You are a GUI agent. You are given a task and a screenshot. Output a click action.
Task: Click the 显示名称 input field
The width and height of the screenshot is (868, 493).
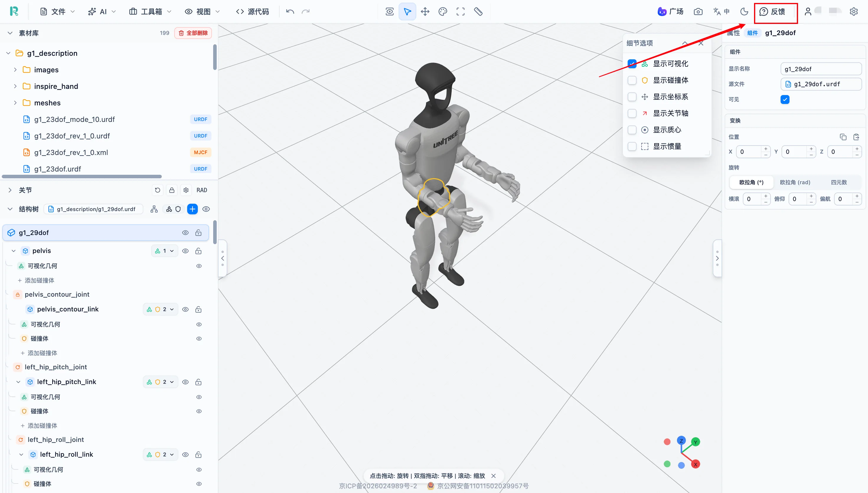[821, 69]
